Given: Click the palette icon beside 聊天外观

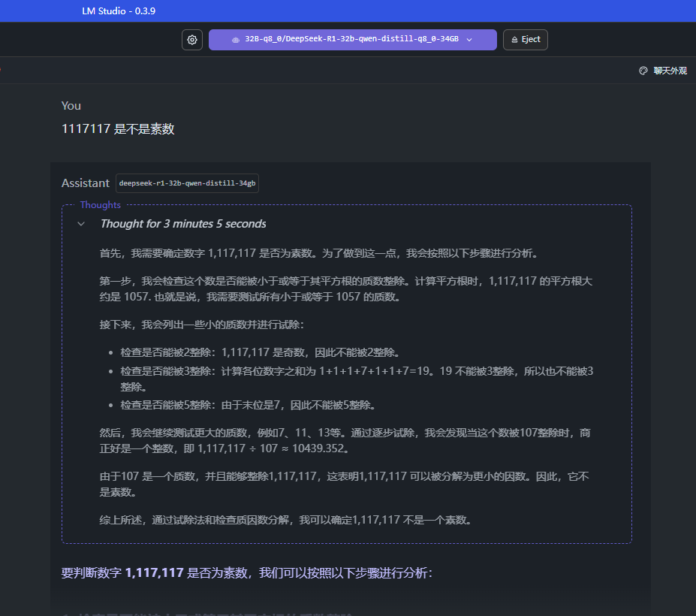Looking at the screenshot, I should click(x=643, y=71).
